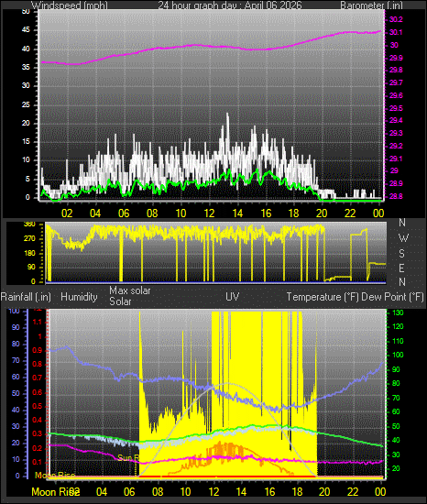
Task: Click the 110 value on green temperature axis
Action: tap(398, 341)
